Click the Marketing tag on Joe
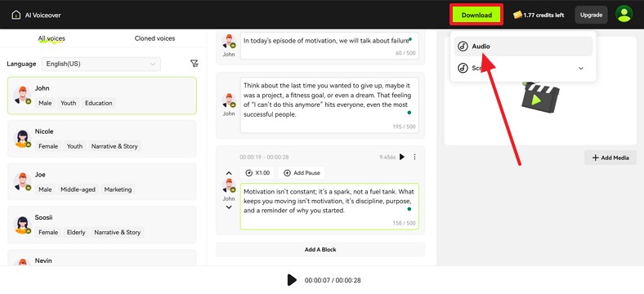This screenshot has width=644, height=294. tap(118, 189)
